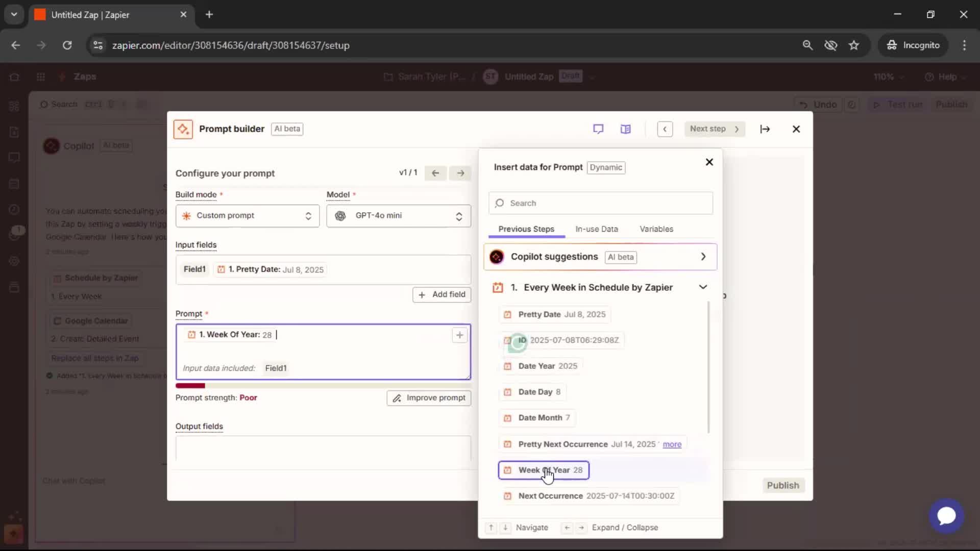980x551 pixels.
Task: Collapse Every Week in Schedule by Zapier section
Action: click(703, 287)
